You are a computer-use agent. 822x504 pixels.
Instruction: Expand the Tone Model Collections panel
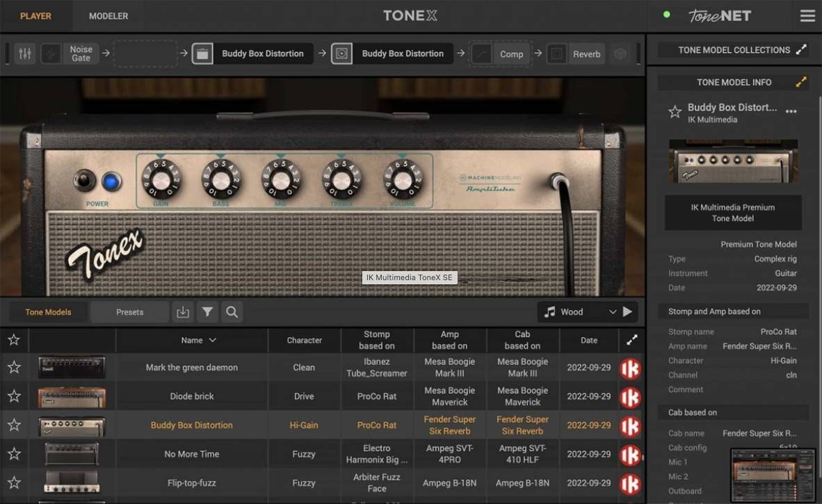tap(801, 50)
